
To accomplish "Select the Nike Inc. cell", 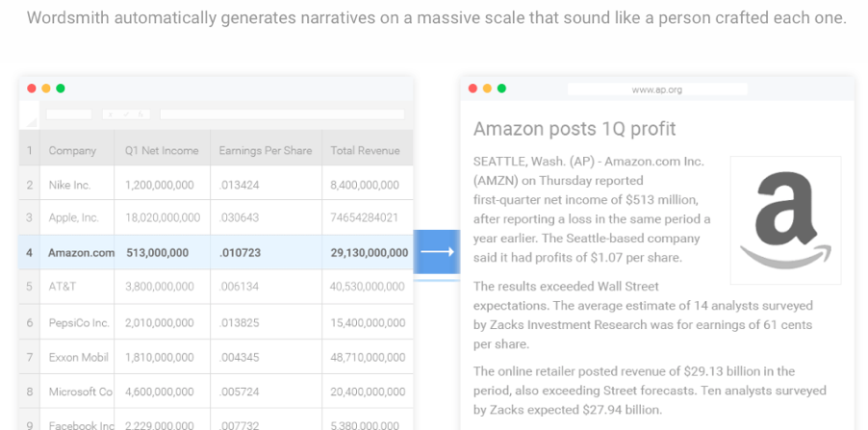I will coord(77,183).
